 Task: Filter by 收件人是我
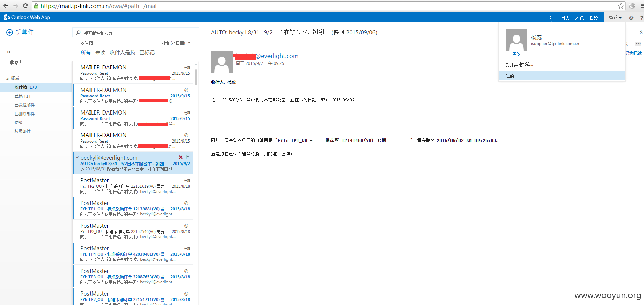(122, 53)
